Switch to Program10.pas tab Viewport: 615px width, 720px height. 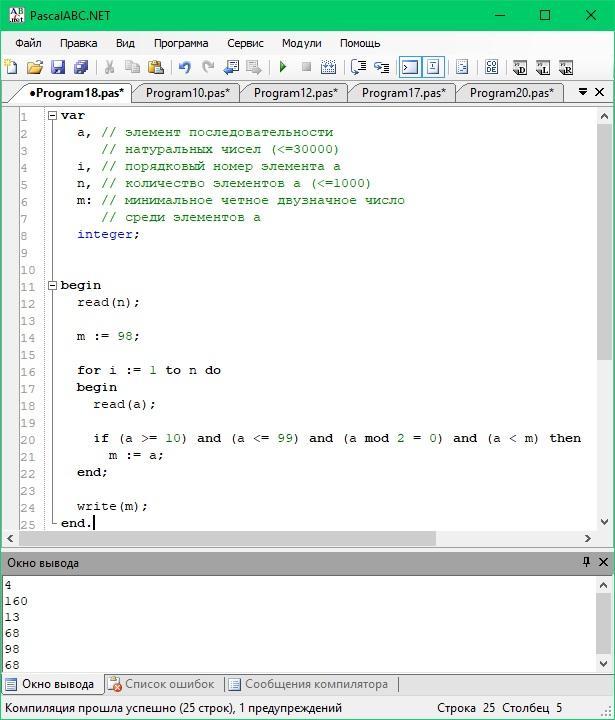(187, 93)
